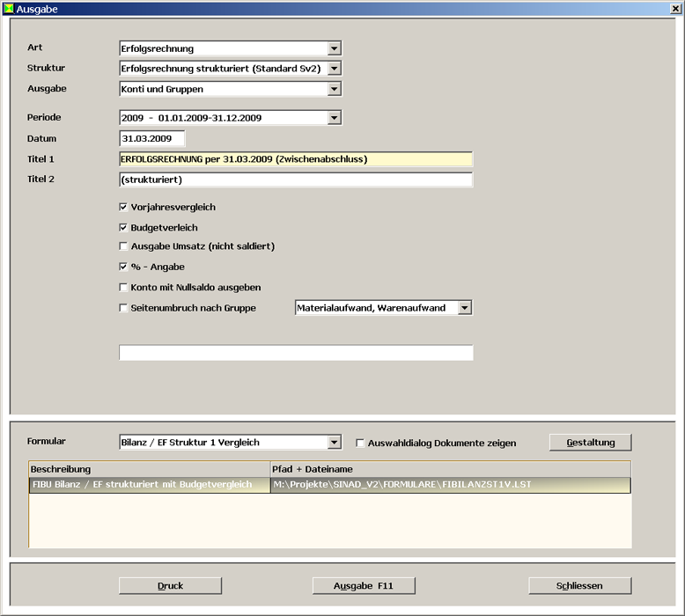Click the Titel 2 text field

point(295,180)
